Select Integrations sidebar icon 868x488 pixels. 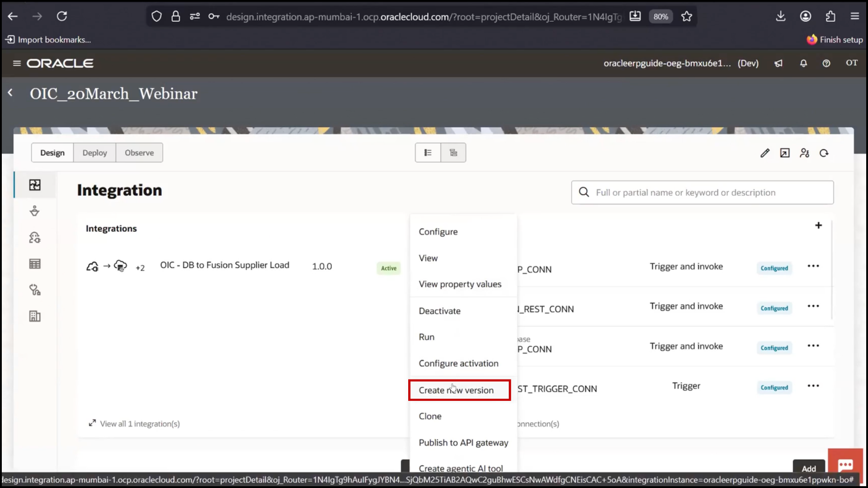(35, 185)
